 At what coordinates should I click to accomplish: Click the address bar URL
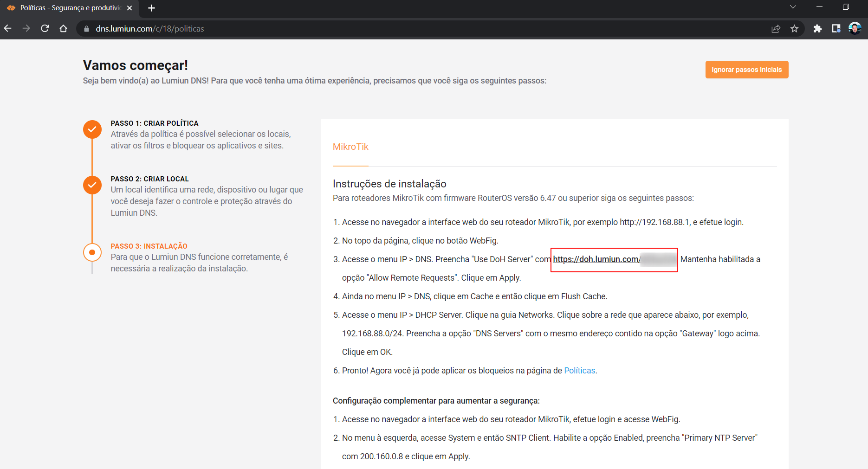[x=150, y=29]
